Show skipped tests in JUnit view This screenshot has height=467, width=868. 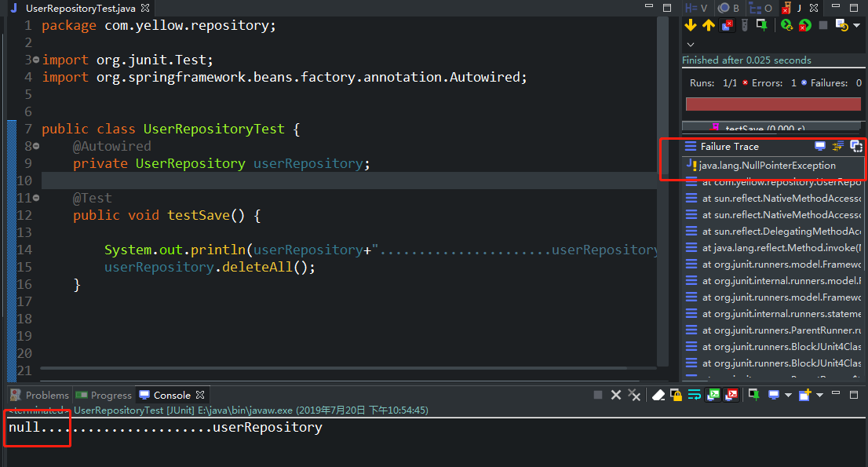click(x=744, y=26)
